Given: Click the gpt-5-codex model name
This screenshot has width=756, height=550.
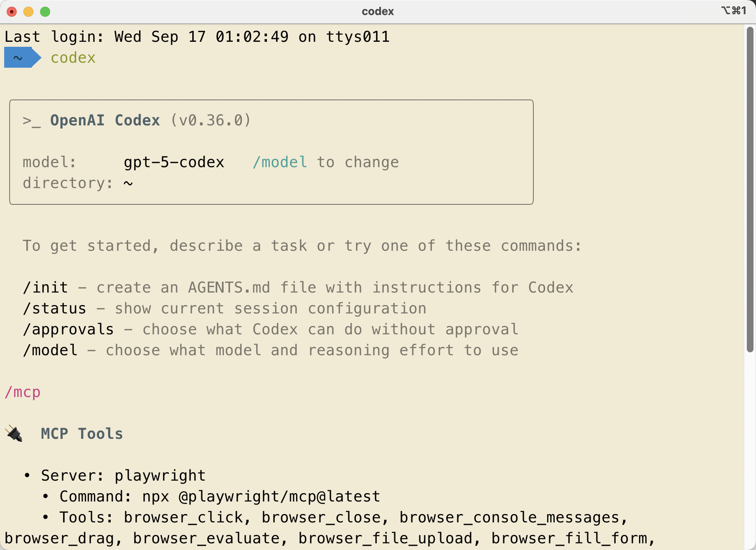Looking at the screenshot, I should tap(174, 162).
